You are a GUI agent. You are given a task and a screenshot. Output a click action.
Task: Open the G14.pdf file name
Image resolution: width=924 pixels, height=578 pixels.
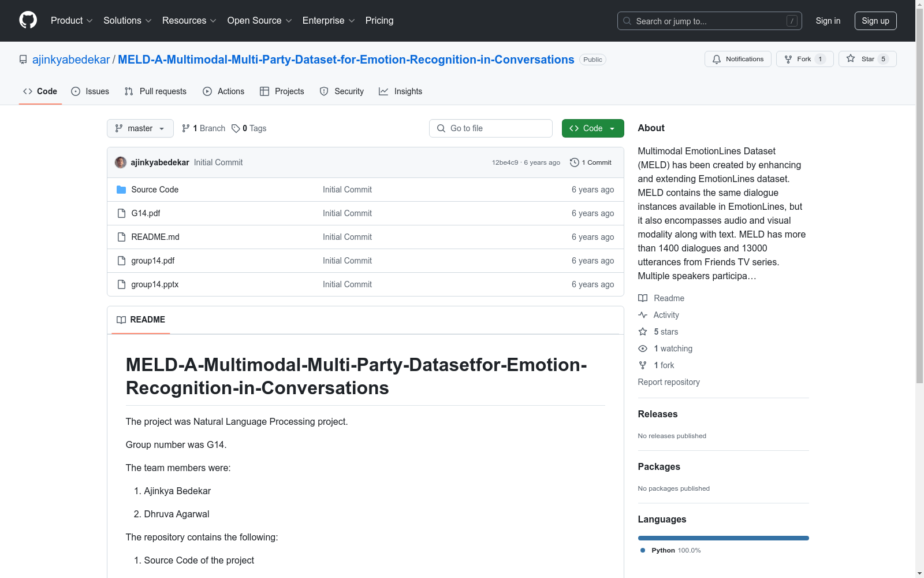(x=146, y=213)
